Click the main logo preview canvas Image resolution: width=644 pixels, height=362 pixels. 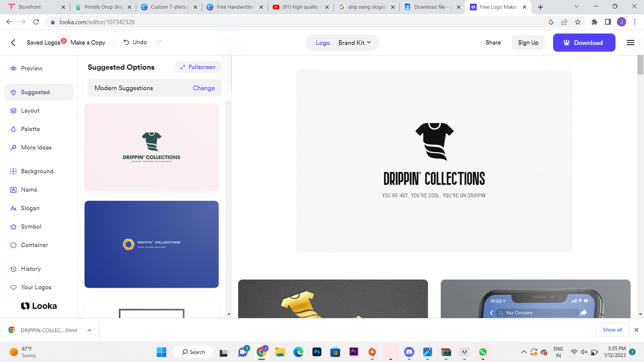[434, 161]
